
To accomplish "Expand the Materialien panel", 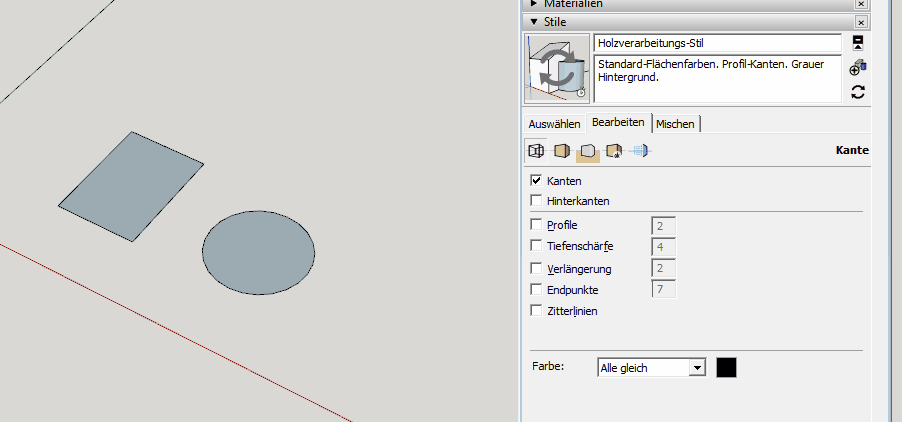I will coord(534,4).
